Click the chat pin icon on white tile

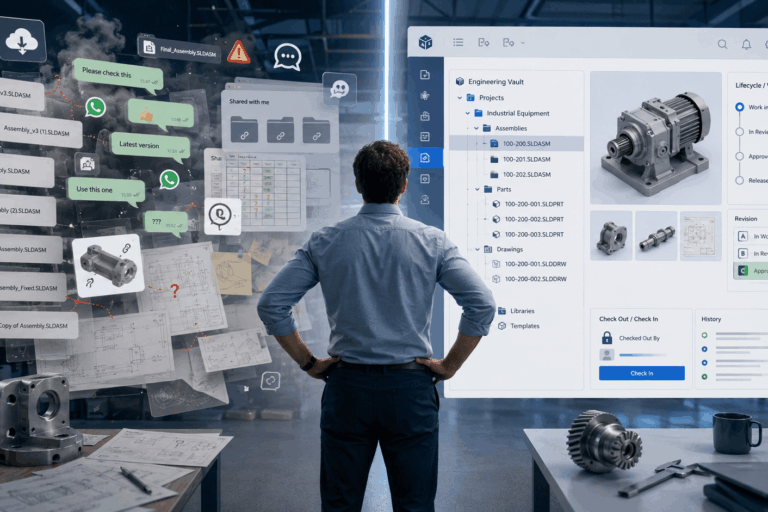222,216
